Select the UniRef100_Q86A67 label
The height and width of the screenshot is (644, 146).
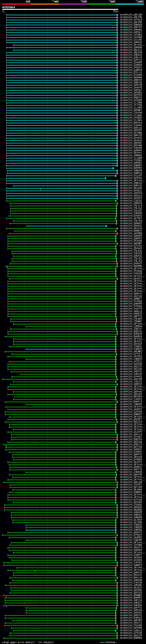(x=131, y=223)
